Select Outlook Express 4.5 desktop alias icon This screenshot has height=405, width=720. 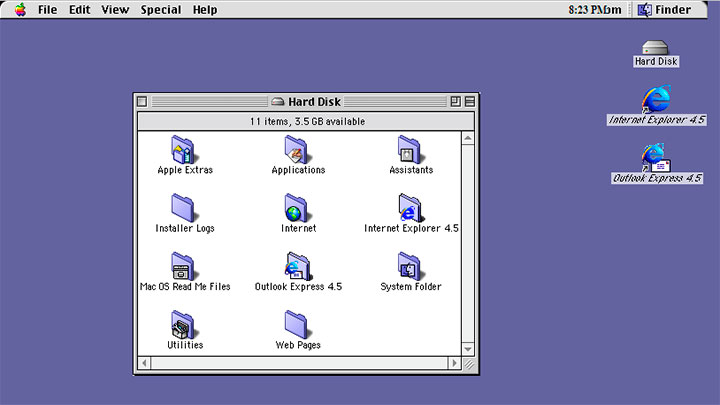coord(656,158)
